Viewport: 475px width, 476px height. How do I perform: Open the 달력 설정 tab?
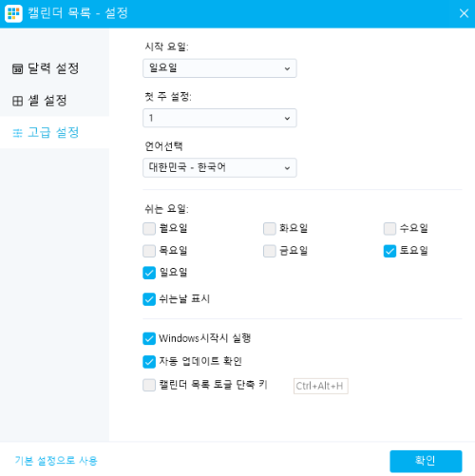coord(54,68)
